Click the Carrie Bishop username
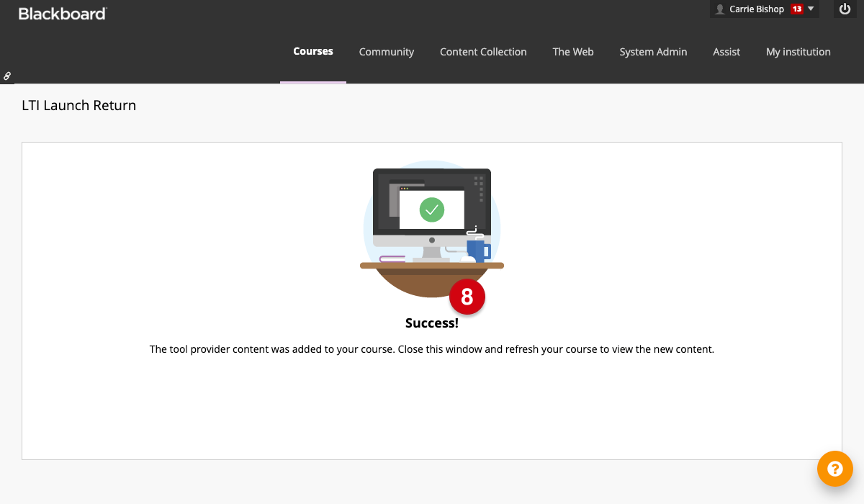Screen dimensions: 864x504 pyautogui.click(x=757, y=9)
